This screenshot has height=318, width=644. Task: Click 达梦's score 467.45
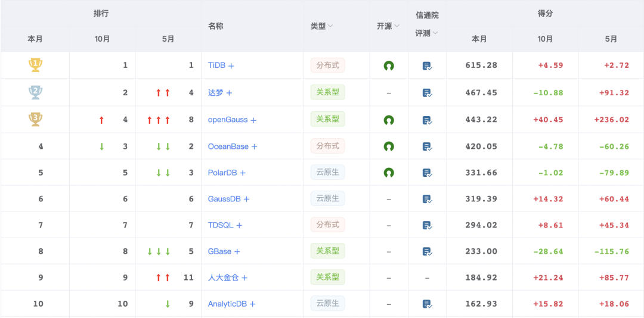(x=481, y=93)
